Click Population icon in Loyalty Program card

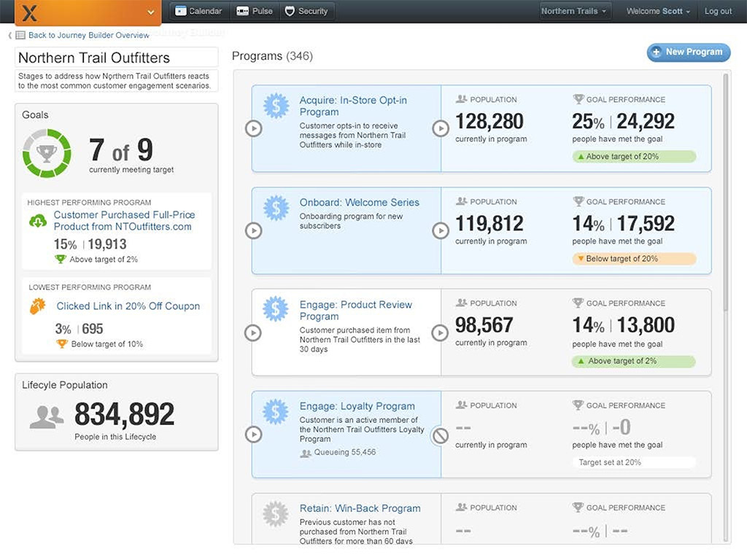(x=461, y=405)
